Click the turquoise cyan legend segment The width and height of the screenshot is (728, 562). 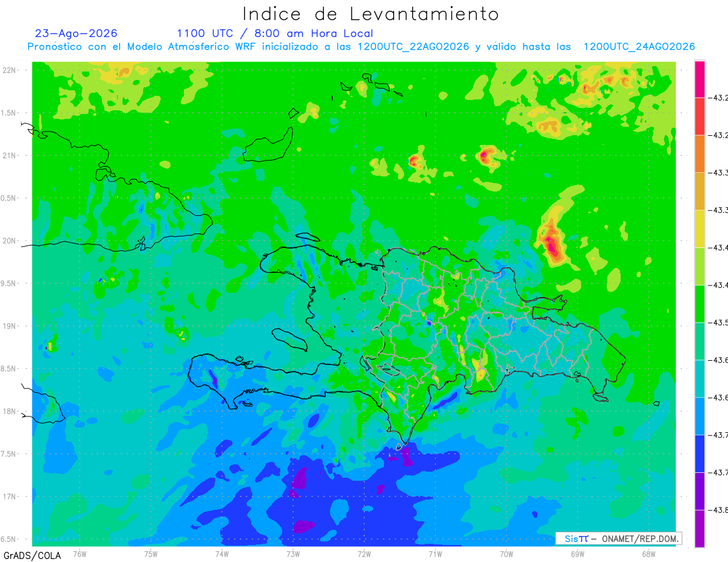[700, 378]
